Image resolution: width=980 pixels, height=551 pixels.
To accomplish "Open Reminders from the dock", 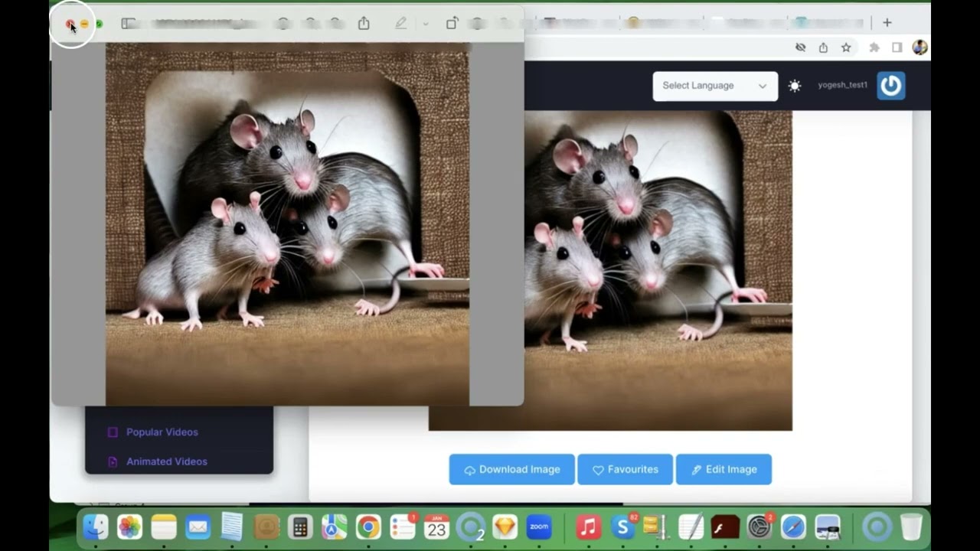I will (403, 527).
